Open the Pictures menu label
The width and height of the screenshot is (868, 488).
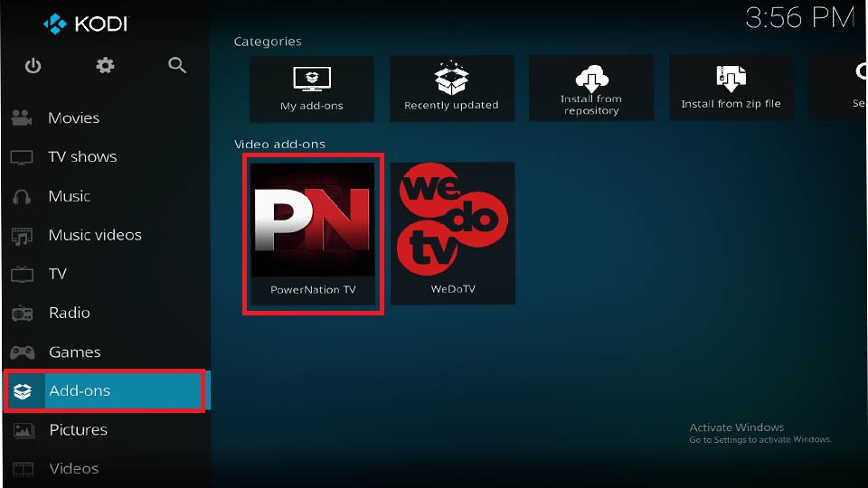click(78, 429)
